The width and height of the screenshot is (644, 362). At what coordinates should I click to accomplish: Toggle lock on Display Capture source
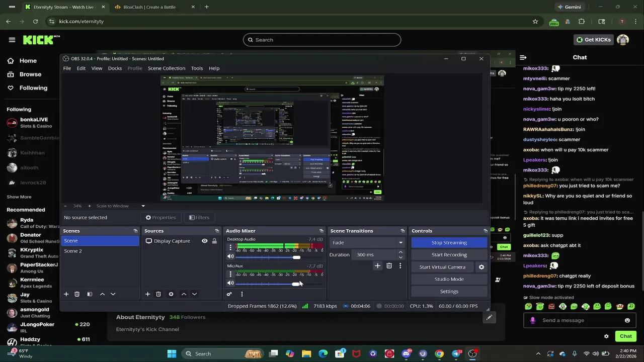click(x=214, y=241)
